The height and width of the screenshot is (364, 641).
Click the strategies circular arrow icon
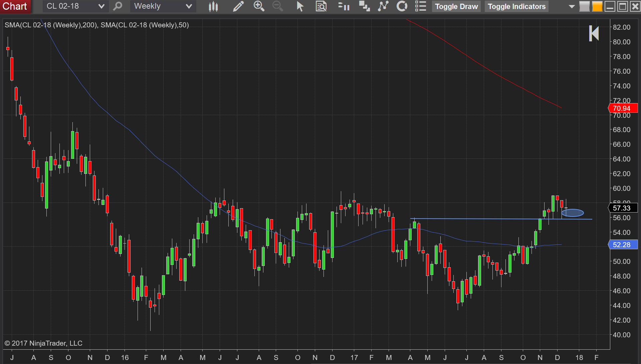pos(402,6)
